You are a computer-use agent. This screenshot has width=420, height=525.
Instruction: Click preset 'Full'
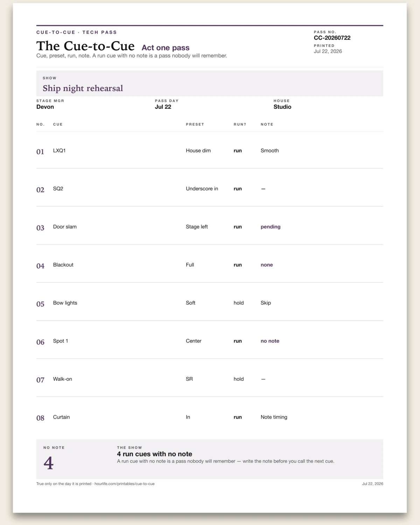tap(190, 265)
